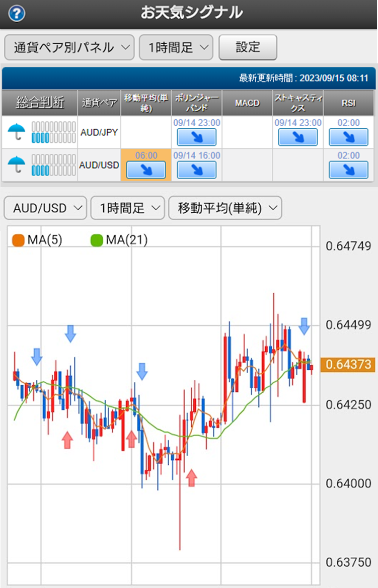Click the price axis label 0.63750
This screenshot has height=588, width=378.
348,562
